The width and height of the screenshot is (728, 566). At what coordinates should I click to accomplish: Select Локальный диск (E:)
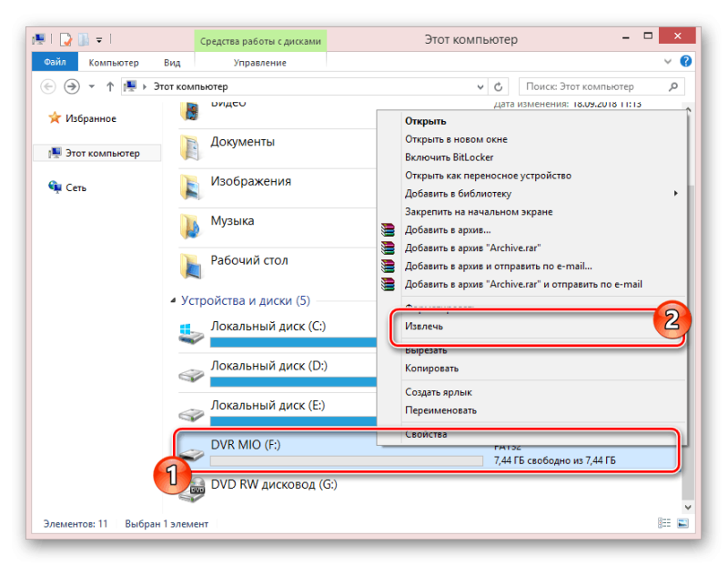268,405
